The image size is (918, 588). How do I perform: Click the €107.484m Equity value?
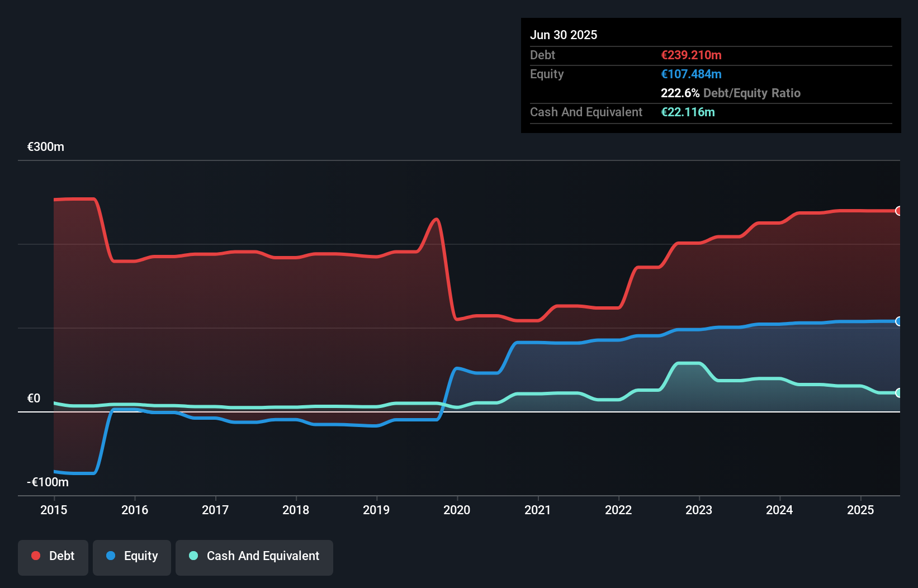pos(691,74)
